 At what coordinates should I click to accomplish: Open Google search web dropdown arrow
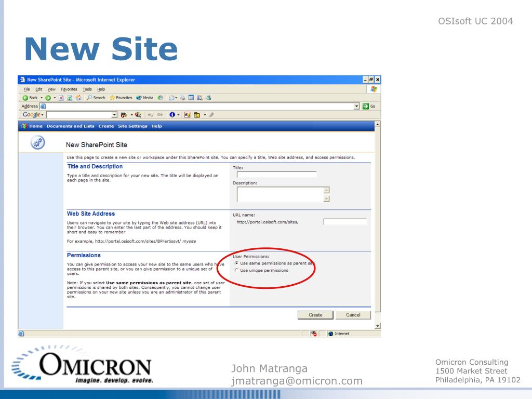click(131, 115)
